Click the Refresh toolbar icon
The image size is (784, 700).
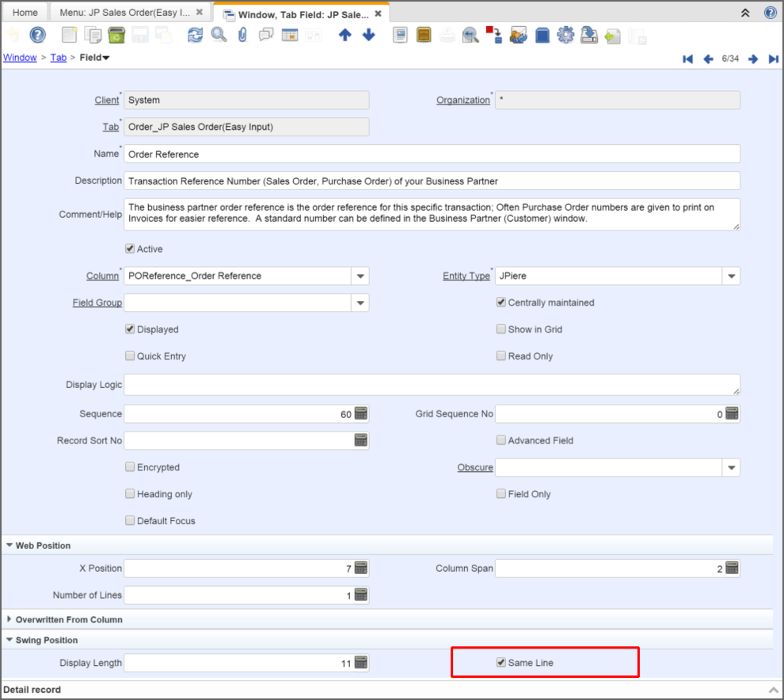coord(195,35)
